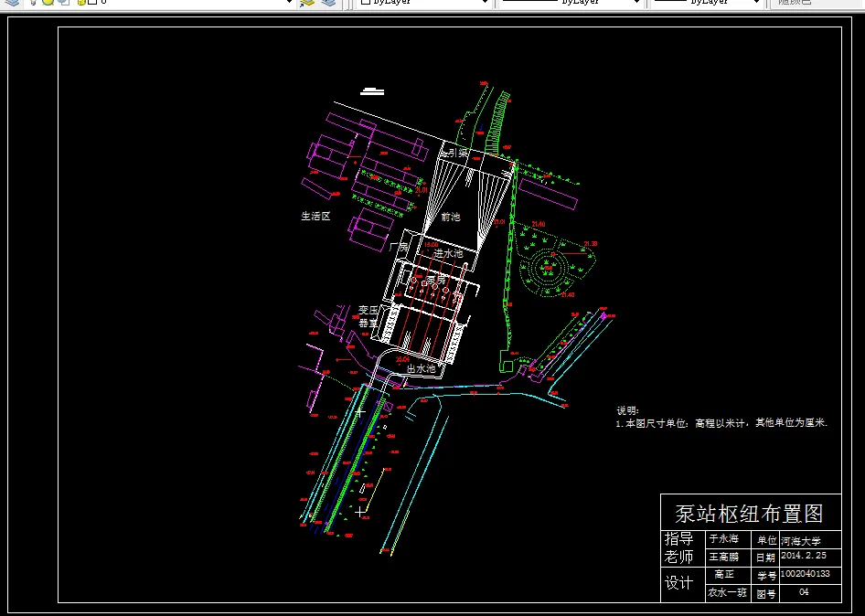Toggle layer 0 lock icon
The width and height of the screenshot is (865, 616).
click(x=81, y=2)
